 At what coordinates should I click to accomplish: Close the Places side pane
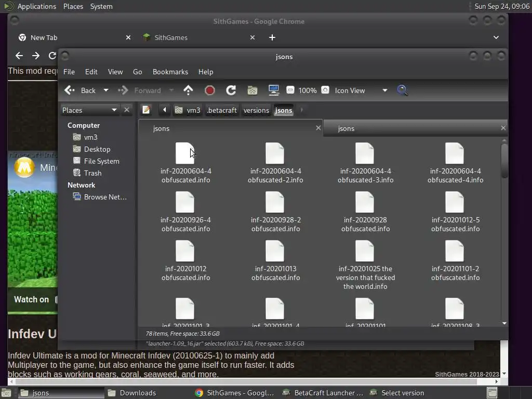coord(127,110)
